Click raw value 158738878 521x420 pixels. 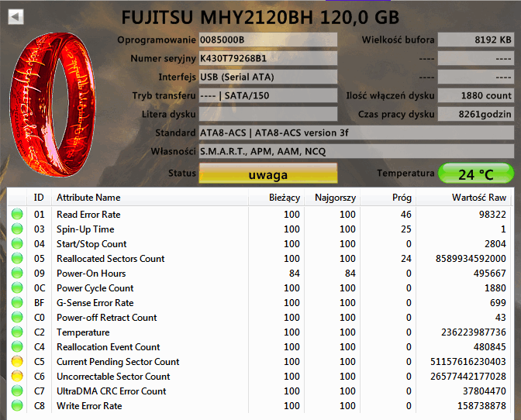pos(481,406)
